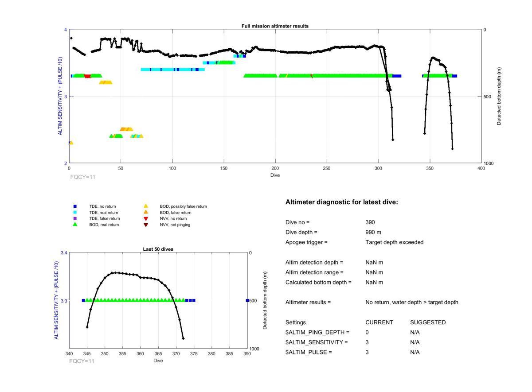
Task: Click the 'Dive' x-axis label of full mission plot
Action: pyautogui.click(x=275, y=175)
